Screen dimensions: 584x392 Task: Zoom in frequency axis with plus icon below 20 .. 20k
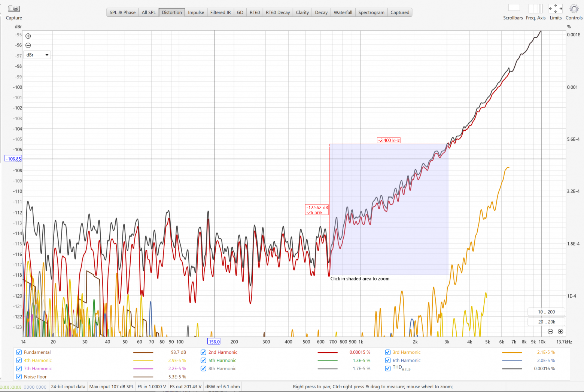pos(560,331)
